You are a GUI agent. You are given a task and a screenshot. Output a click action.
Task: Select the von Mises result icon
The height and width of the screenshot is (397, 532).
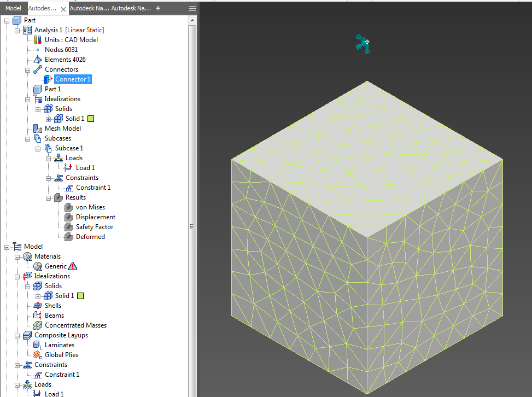tap(68, 207)
